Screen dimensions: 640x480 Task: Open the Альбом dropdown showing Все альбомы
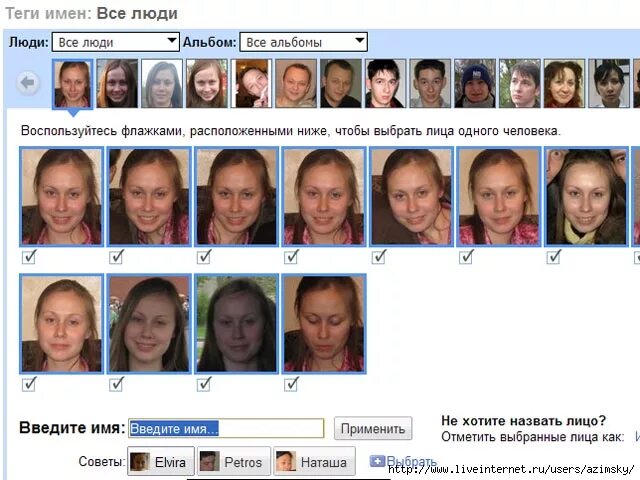pos(303,42)
